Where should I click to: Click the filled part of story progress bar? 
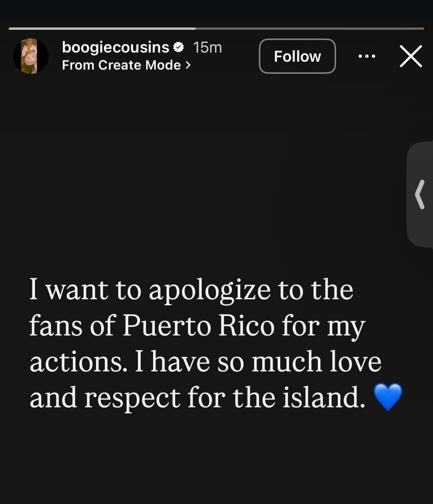coord(102,29)
